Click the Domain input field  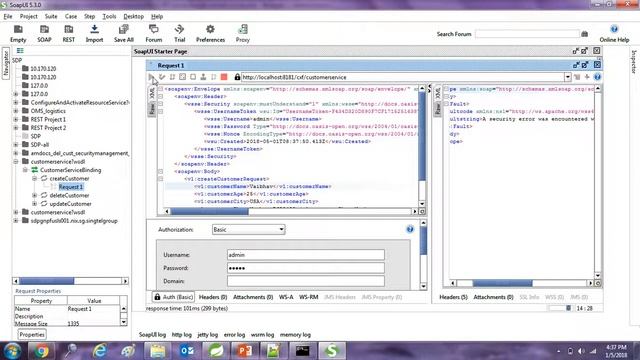(x=306, y=281)
